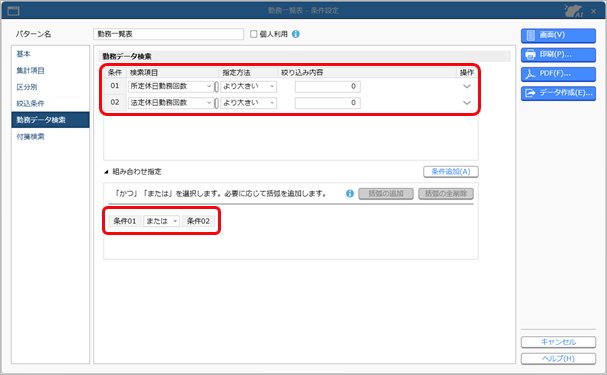
Task: Click the 条件追加(A) button
Action: click(451, 172)
